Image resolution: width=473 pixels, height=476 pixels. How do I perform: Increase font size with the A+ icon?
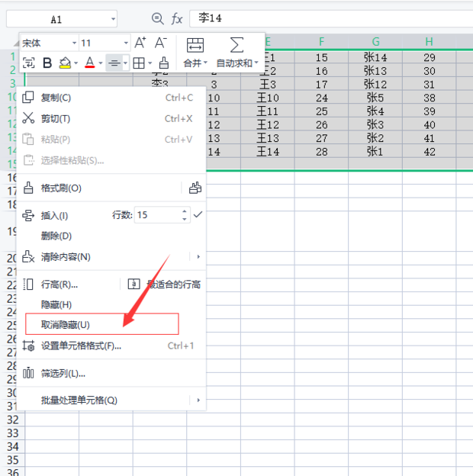[140, 43]
